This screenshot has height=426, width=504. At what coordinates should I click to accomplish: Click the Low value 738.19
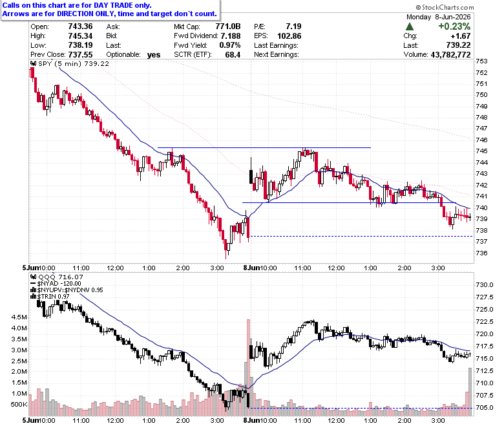pyautogui.click(x=80, y=45)
